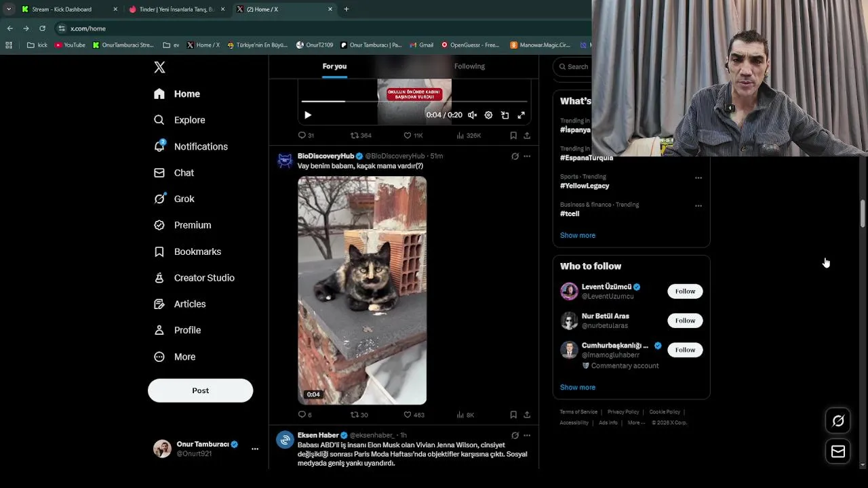Open Creator Studio in the sidebar
Screen dimensions: 868x488
[194, 278]
